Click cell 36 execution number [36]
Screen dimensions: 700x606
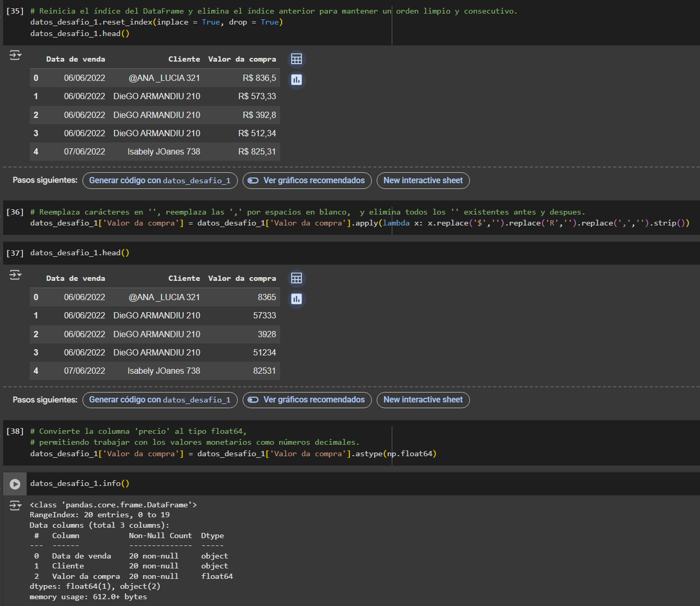[15, 212]
